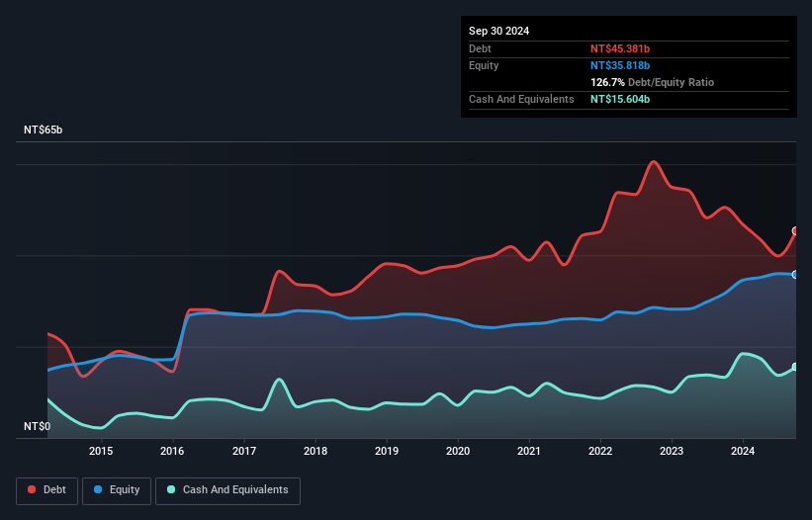Click the red Debt legend dot
This screenshot has width=812, height=520.
point(32,489)
